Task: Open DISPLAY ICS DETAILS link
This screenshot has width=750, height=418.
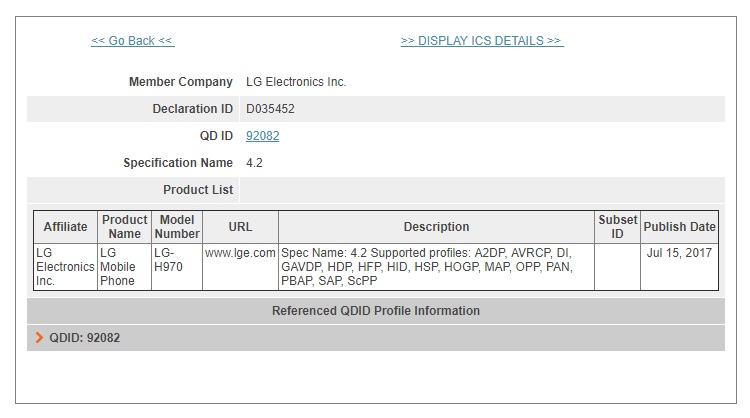Action: (x=482, y=41)
